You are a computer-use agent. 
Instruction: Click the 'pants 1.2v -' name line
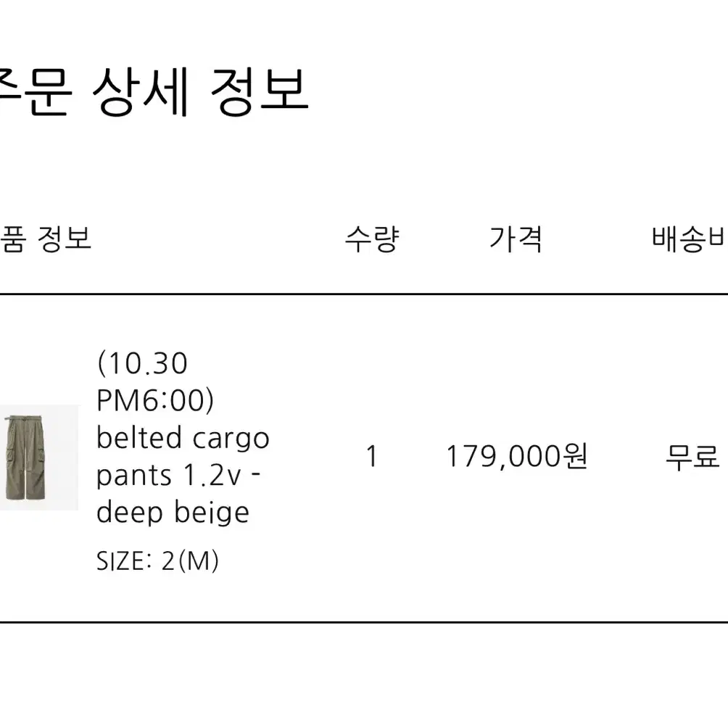pyautogui.click(x=178, y=476)
